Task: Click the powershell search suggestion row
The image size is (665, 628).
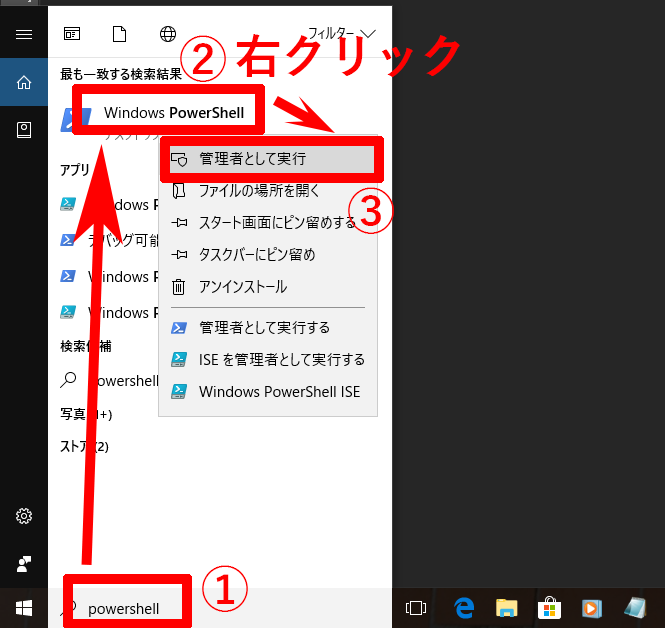Action: tap(109, 380)
